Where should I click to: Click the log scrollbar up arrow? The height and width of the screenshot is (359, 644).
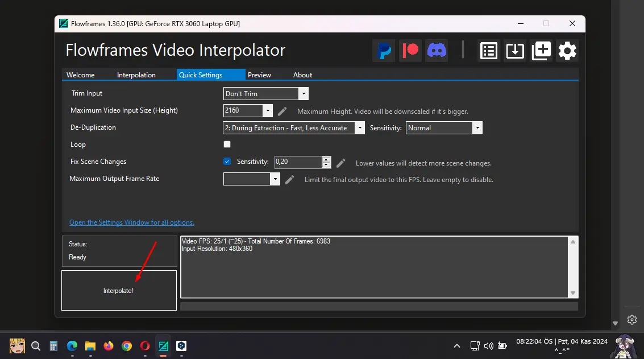pyautogui.click(x=573, y=242)
